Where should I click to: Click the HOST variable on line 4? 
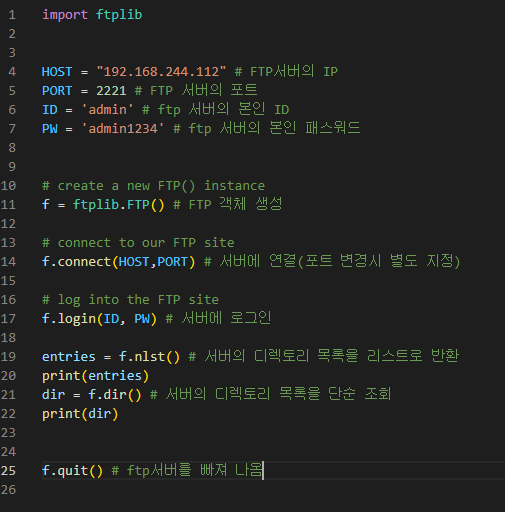tap(57, 72)
